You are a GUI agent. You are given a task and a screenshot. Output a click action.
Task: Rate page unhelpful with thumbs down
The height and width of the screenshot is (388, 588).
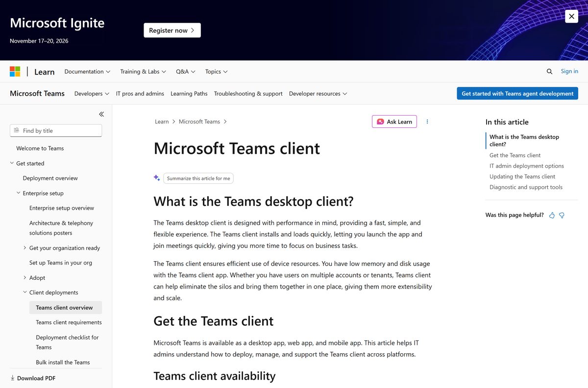coord(562,215)
